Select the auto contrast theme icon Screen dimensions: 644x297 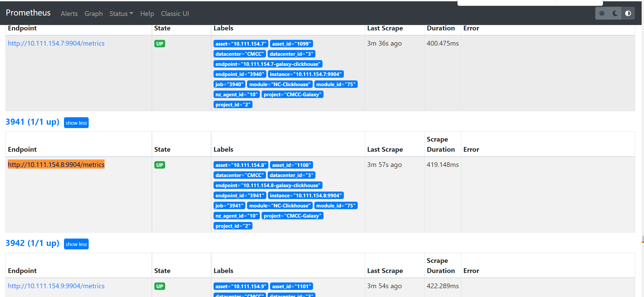[x=628, y=14]
